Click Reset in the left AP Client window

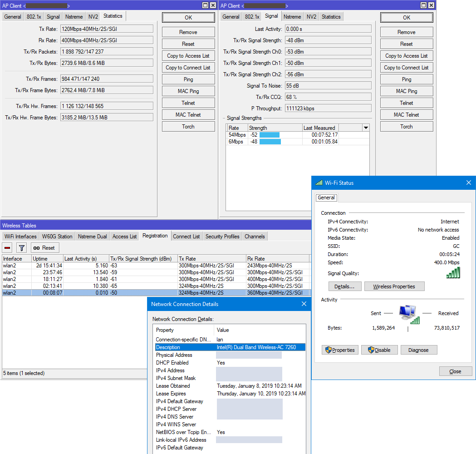tap(188, 44)
